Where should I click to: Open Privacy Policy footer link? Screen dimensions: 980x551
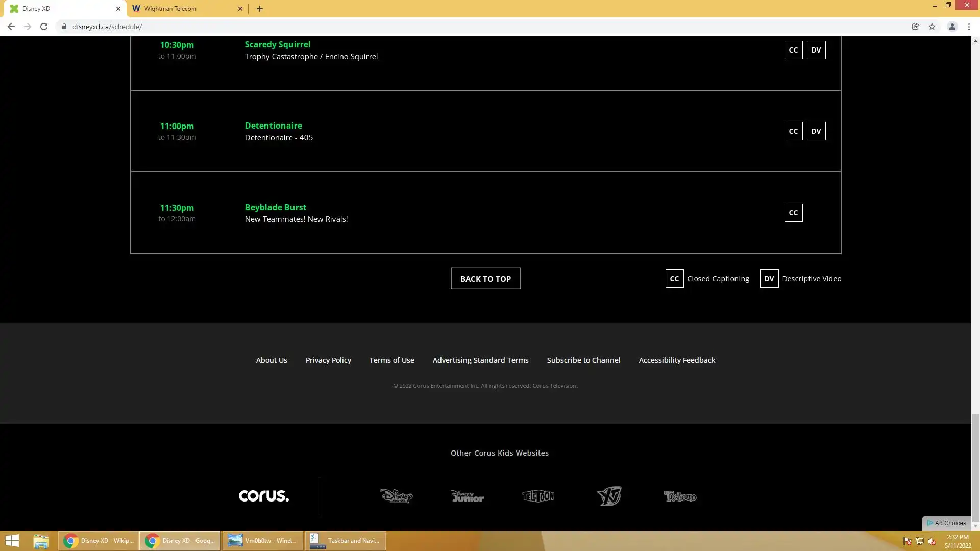click(x=328, y=360)
